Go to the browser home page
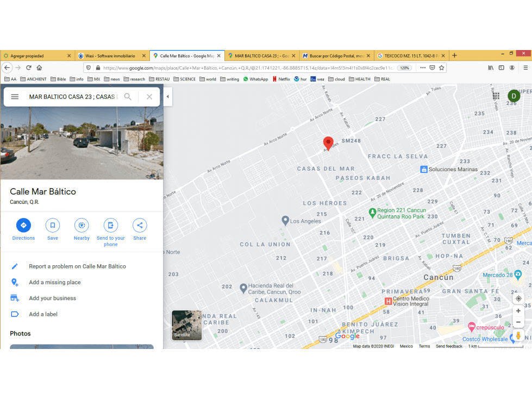532x399 pixels. [x=39, y=67]
